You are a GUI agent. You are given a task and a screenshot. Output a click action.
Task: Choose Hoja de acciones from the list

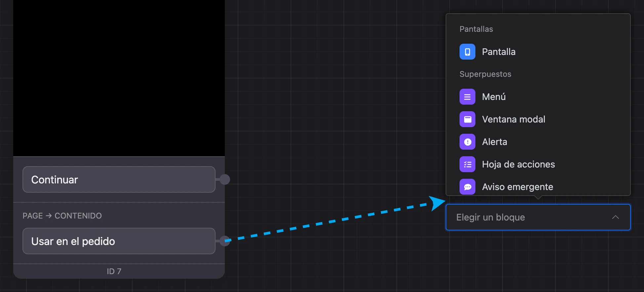[x=538, y=164]
